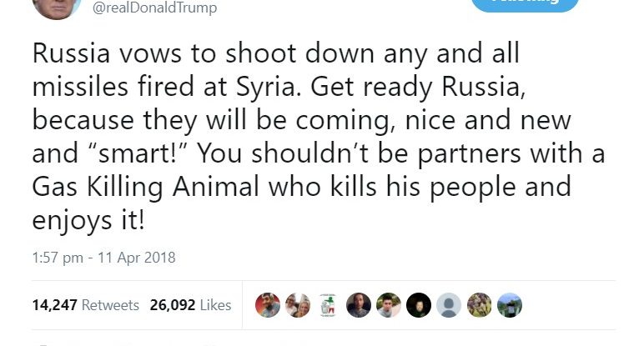Open the eighth liker avatar showing sports players
Image resolution: width=644 pixels, height=346 pixels.
[479, 305]
